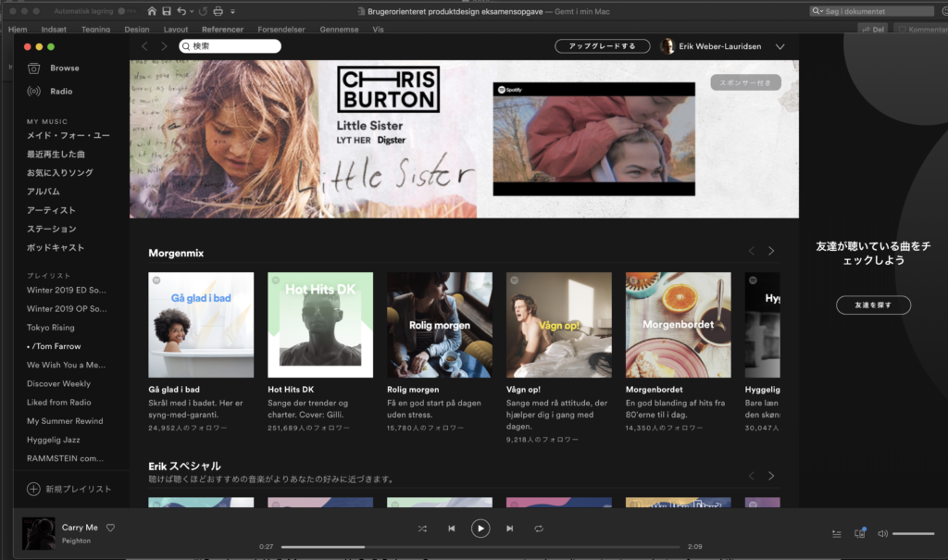Click the Word save icon

(167, 11)
